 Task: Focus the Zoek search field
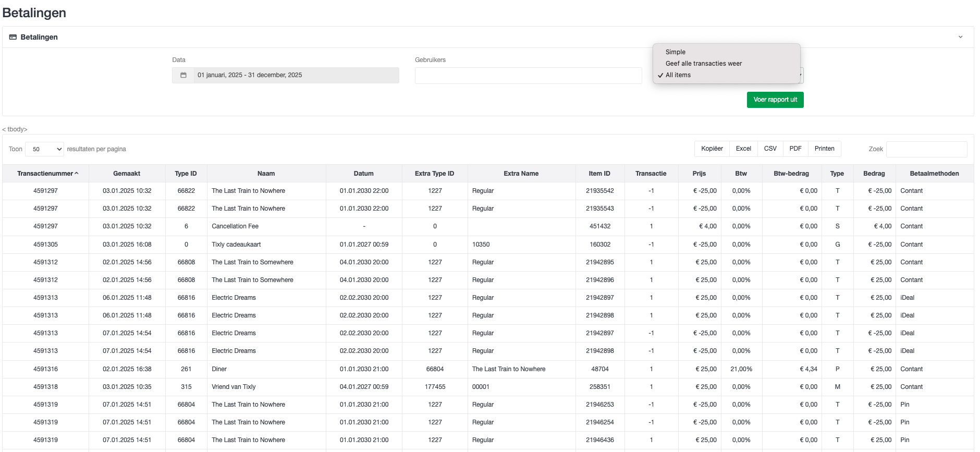(x=927, y=149)
